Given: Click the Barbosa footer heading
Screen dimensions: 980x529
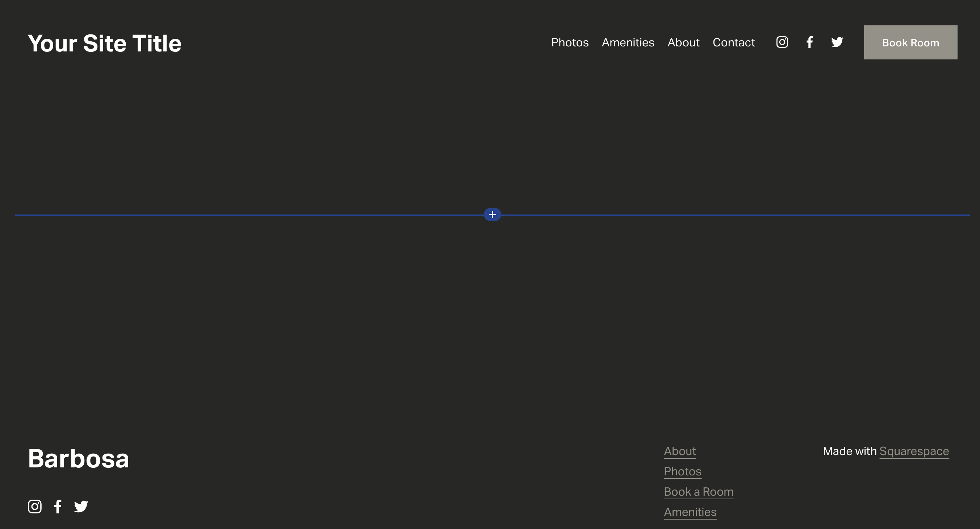Looking at the screenshot, I should 78,459.
